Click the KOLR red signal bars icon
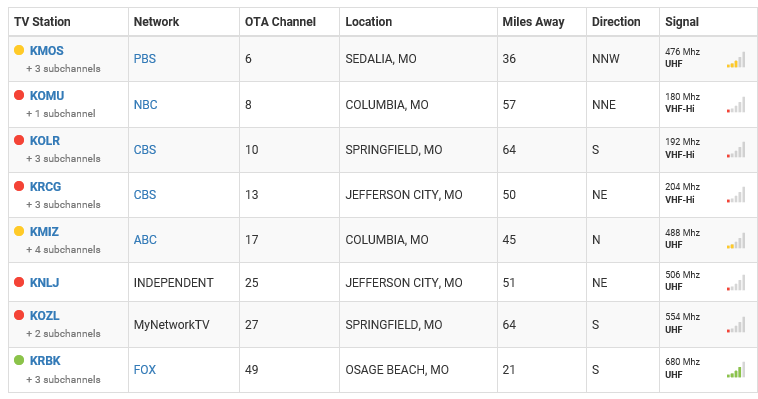This screenshot has width=758, height=399. pyautogui.click(x=736, y=150)
